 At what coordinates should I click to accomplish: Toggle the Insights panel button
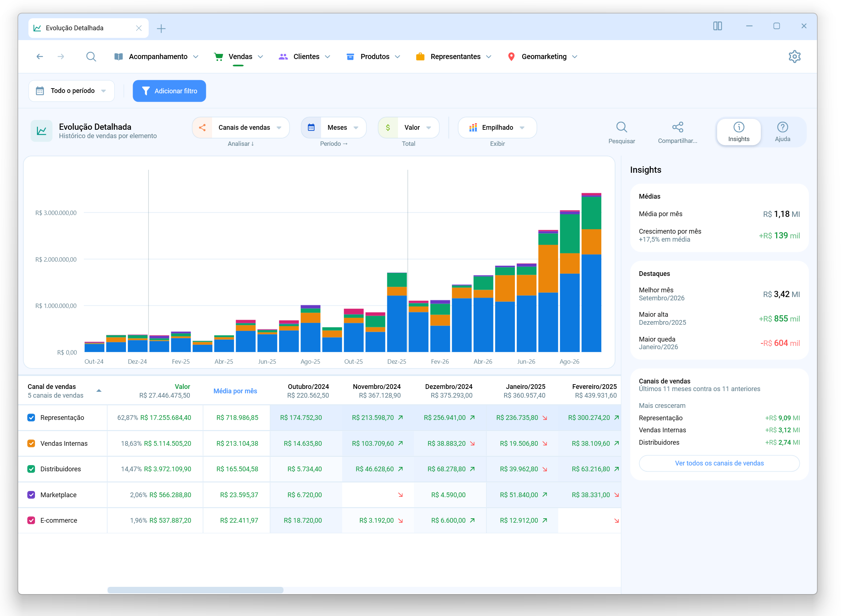(x=739, y=132)
